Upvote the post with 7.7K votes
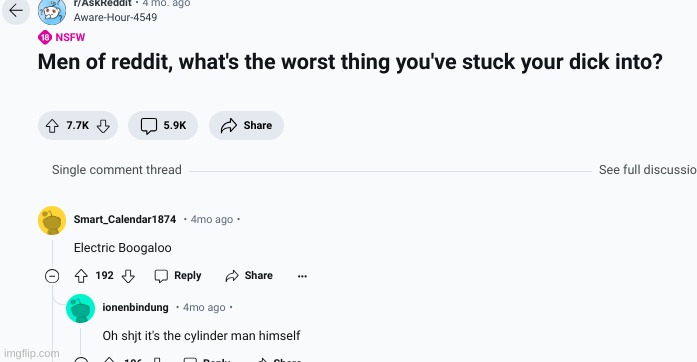The width and height of the screenshot is (697, 362). [52, 126]
